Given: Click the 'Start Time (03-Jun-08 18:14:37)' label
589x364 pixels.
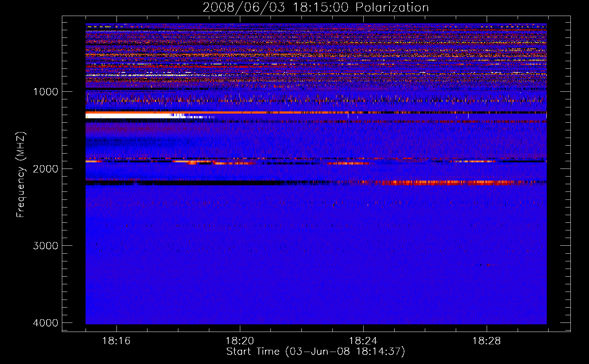Looking at the screenshot, I should (x=316, y=352).
